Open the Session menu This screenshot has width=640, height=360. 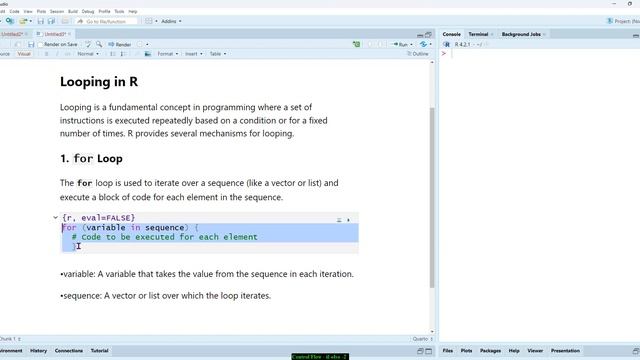[57, 11]
